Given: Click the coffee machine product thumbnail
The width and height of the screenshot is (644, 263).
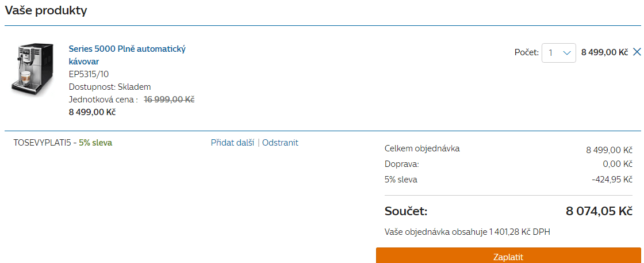Looking at the screenshot, I should 32,68.
